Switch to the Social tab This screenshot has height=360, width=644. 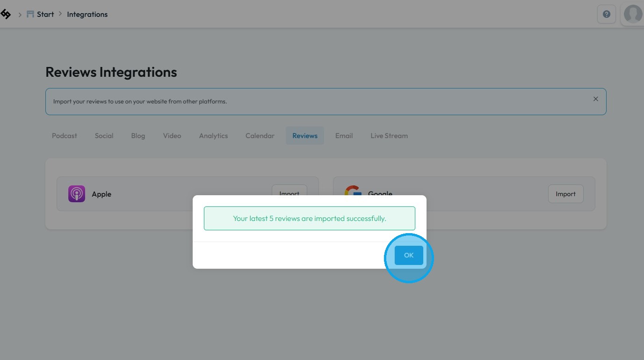tap(104, 136)
